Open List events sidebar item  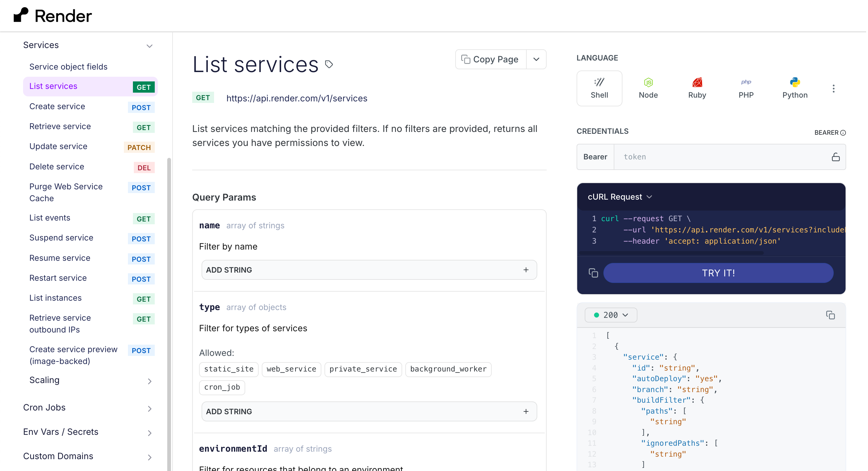tap(90, 218)
